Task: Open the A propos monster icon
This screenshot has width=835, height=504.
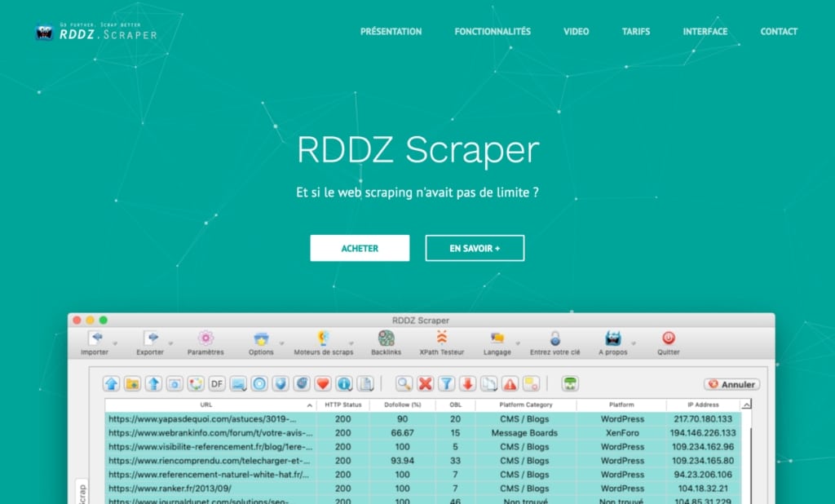Action: point(613,338)
